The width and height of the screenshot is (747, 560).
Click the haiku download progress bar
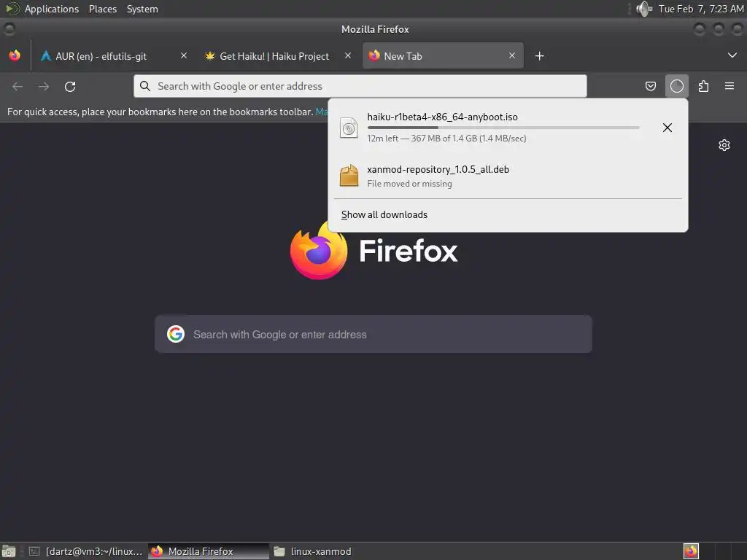tap(503, 128)
